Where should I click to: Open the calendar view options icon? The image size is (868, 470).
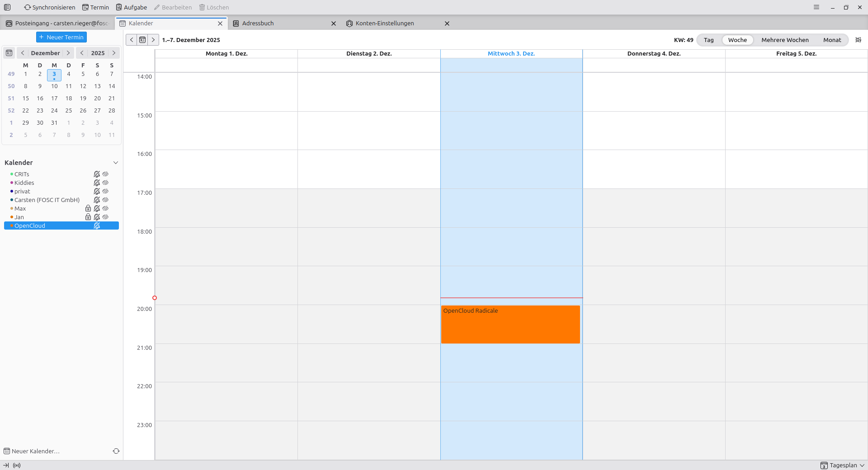pos(858,40)
